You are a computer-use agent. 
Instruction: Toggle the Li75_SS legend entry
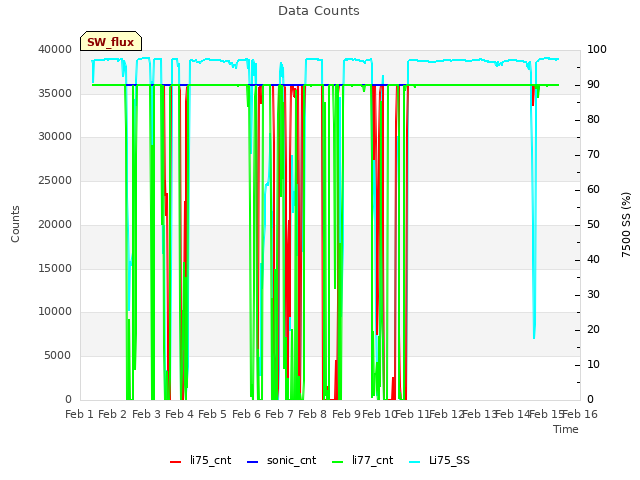(439, 460)
